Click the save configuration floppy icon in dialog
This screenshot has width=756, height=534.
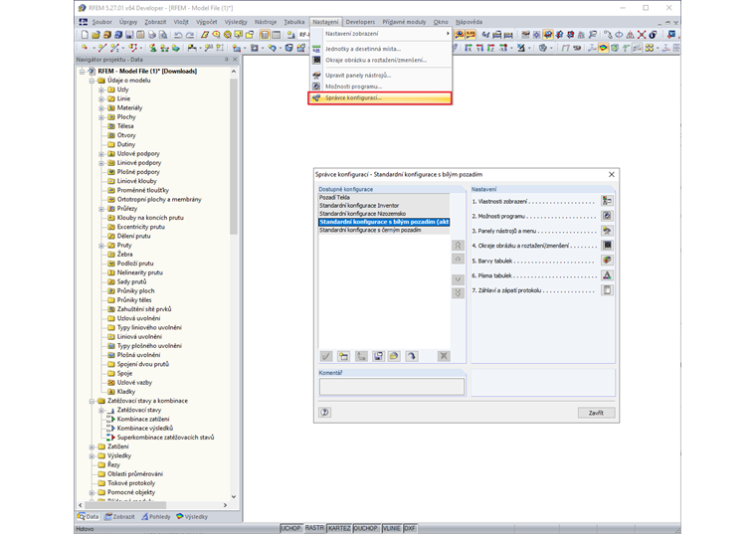pyautogui.click(x=378, y=356)
